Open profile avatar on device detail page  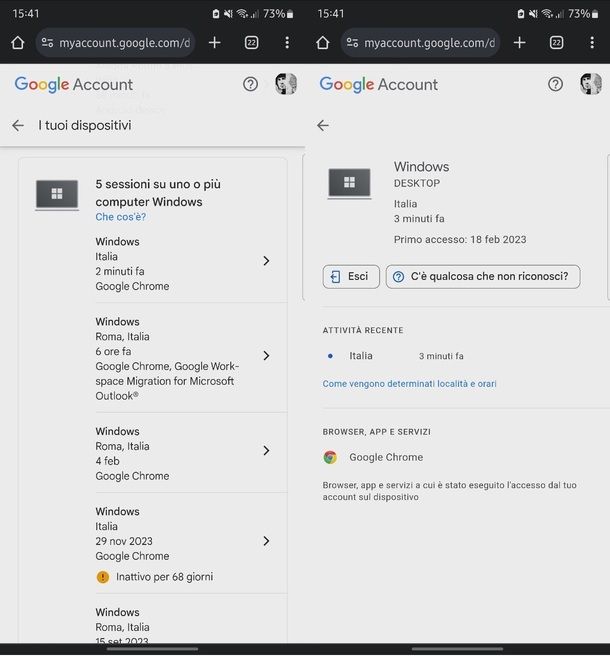coord(591,84)
